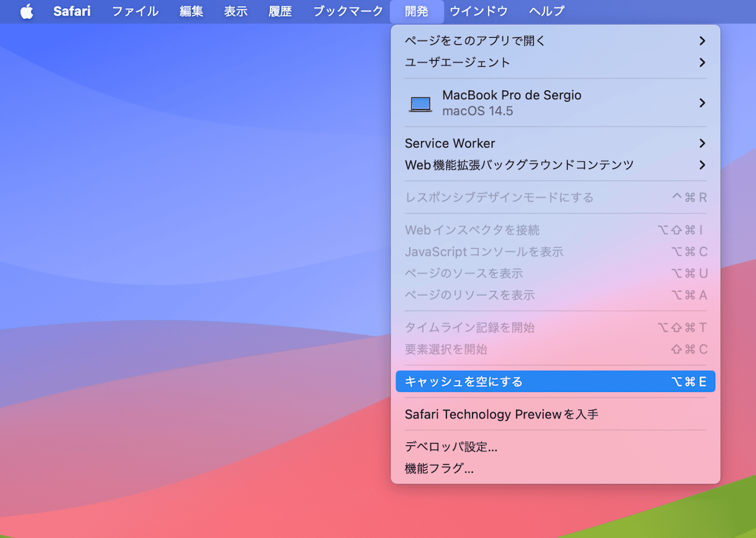Open デベロッパ設定...

click(x=555, y=447)
